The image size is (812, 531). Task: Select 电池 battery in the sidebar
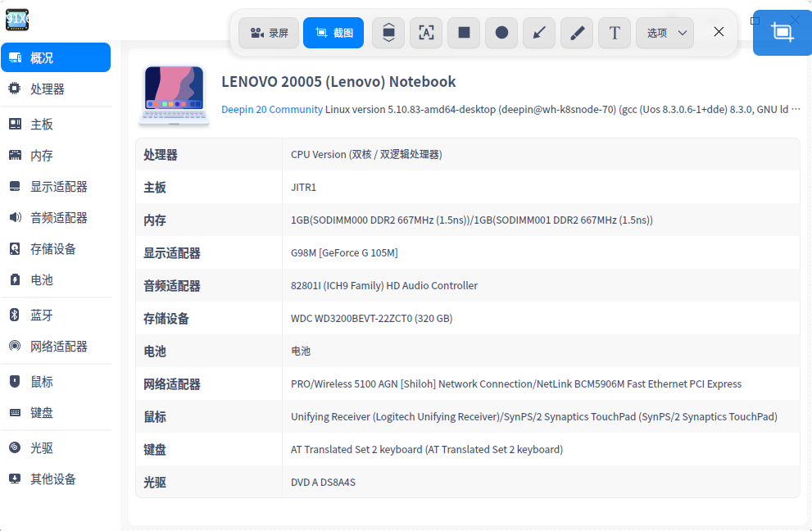[x=43, y=279]
